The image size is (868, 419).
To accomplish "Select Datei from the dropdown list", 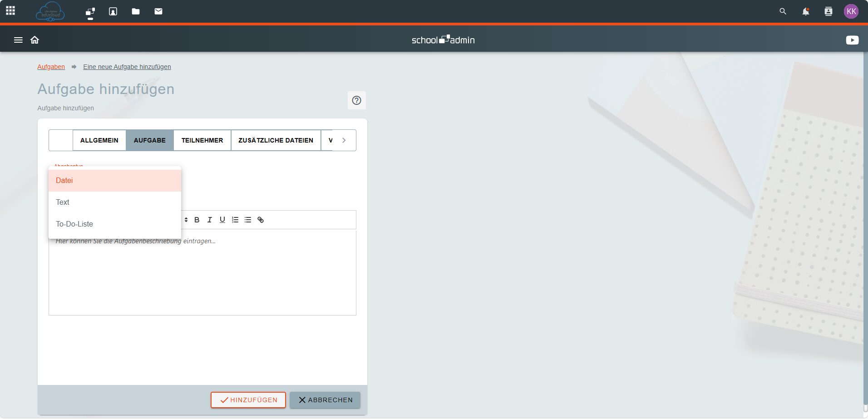I will pyautogui.click(x=114, y=181).
